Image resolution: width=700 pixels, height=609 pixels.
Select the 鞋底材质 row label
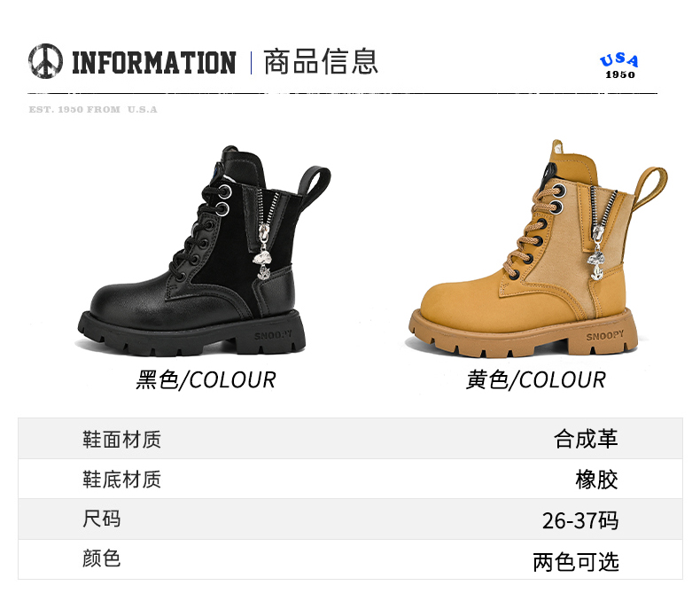click(x=121, y=480)
